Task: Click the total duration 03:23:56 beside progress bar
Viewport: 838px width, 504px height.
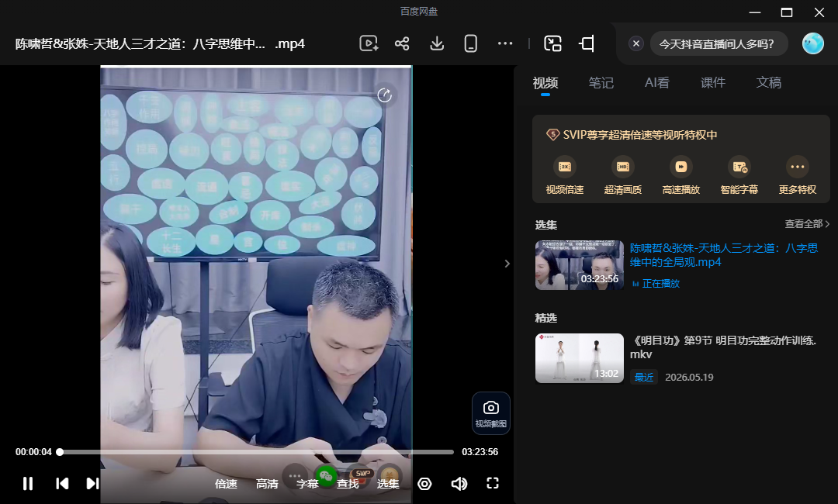Action: [480, 452]
